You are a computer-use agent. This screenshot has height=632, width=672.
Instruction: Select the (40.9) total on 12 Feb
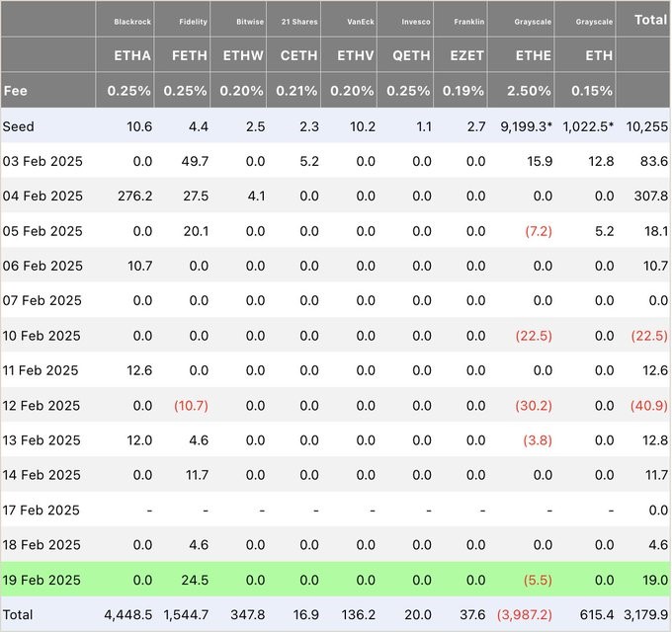click(649, 406)
